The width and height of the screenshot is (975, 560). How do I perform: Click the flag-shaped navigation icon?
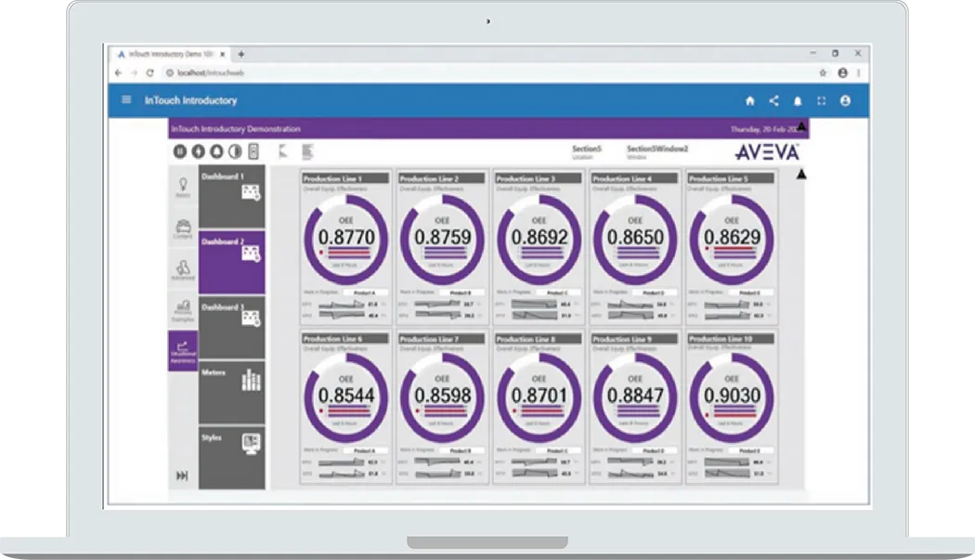tap(283, 151)
